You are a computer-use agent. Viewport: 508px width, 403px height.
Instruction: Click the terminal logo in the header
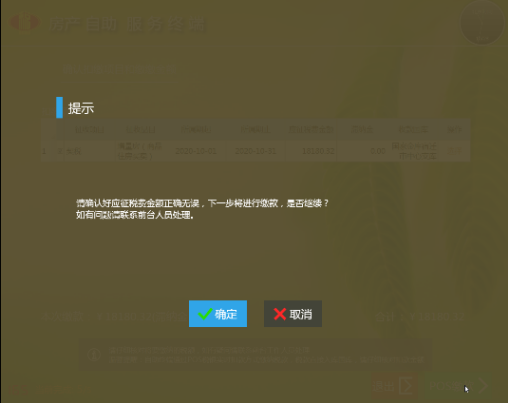24,23
